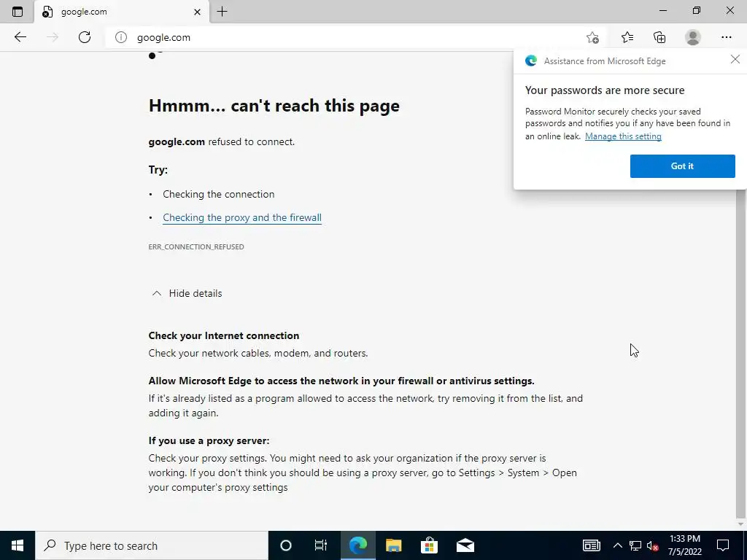
Task: Dismiss the Assistance from Microsoft Edge popup
Action: 735,60
